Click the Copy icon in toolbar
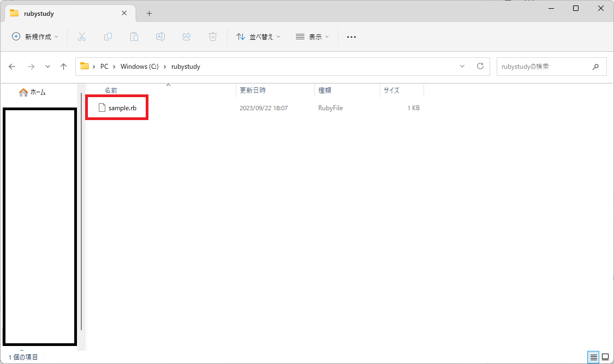 point(108,37)
